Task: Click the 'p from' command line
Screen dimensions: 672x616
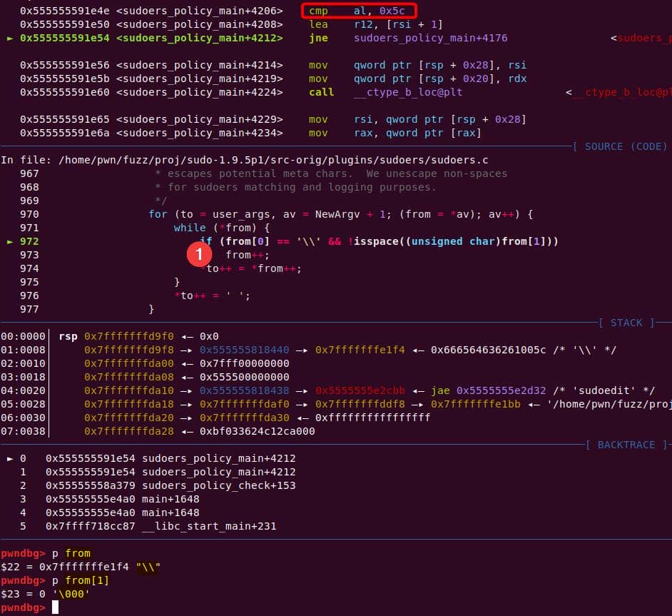Action: tap(71, 553)
